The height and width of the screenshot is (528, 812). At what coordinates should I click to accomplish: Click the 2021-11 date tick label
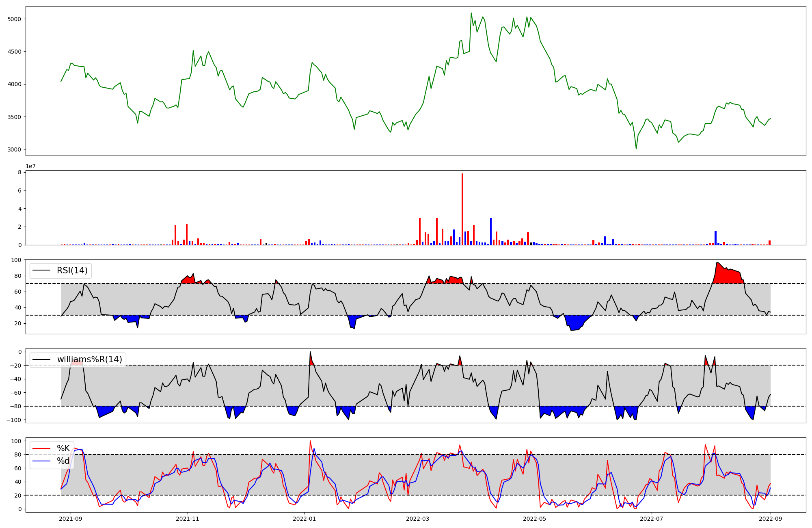[188, 519]
